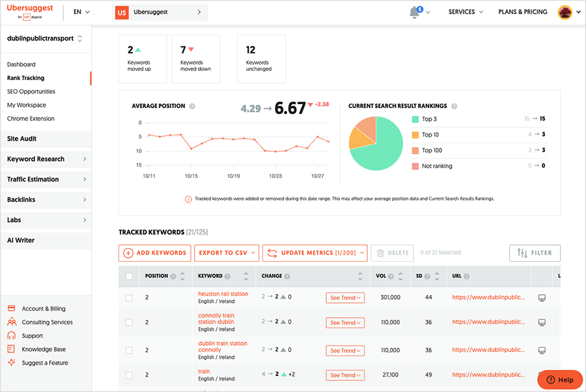Click desktop device icon for dublin train station connolly
This screenshot has width=586, height=392.
pos(542,350)
